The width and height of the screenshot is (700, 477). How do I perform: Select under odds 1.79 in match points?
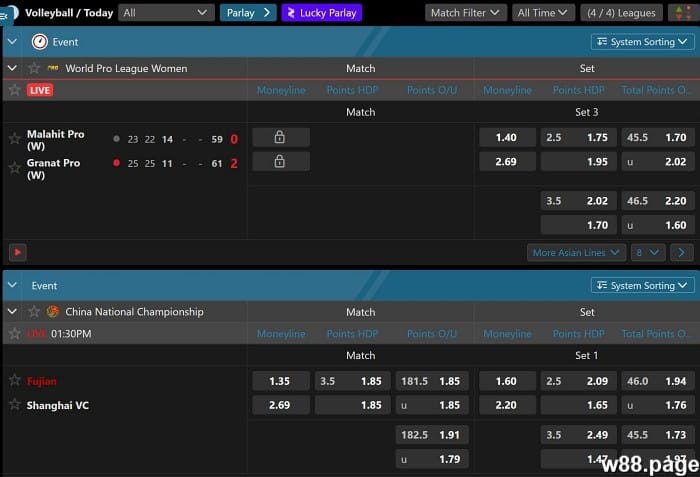point(432,459)
